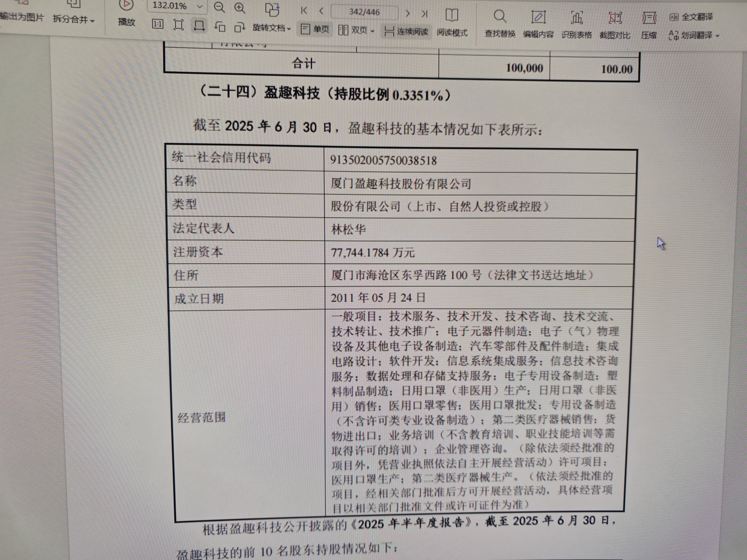
Task: Toggle 连续阅读 continuous reading
Action: 407,32
